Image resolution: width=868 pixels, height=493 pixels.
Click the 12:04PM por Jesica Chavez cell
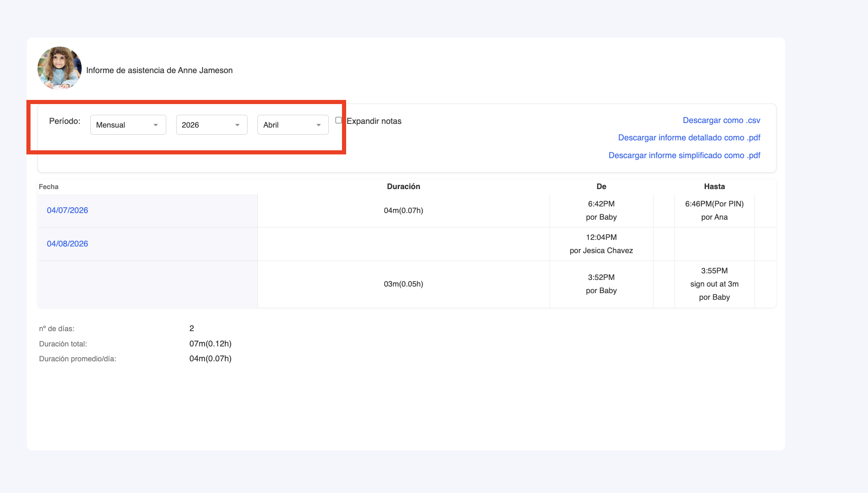point(601,244)
